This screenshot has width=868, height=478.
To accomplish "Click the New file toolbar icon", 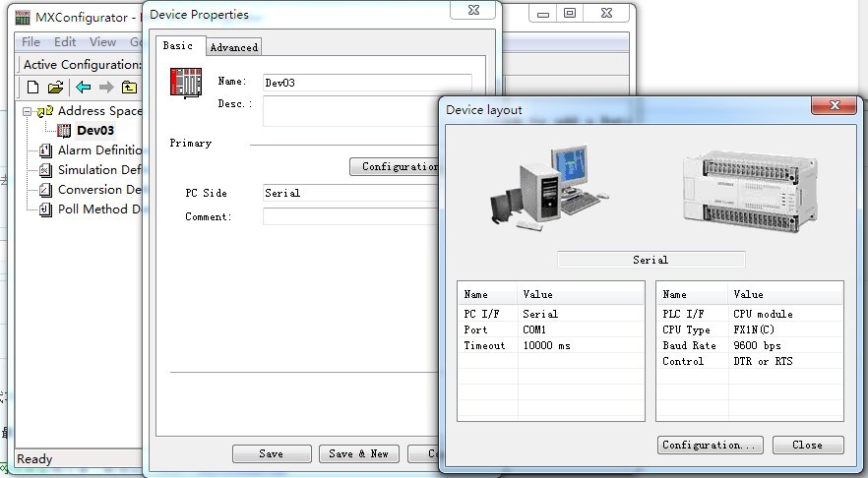I will pyautogui.click(x=32, y=88).
